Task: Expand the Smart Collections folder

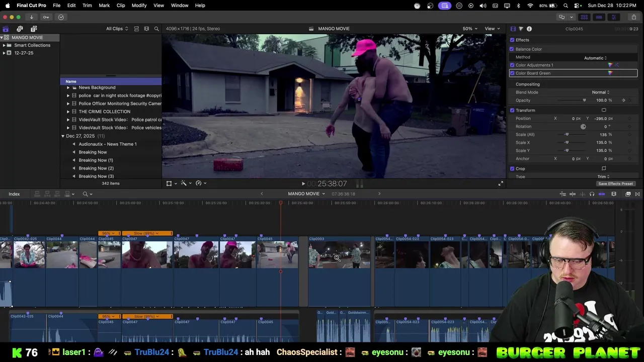Action: click(x=4, y=45)
